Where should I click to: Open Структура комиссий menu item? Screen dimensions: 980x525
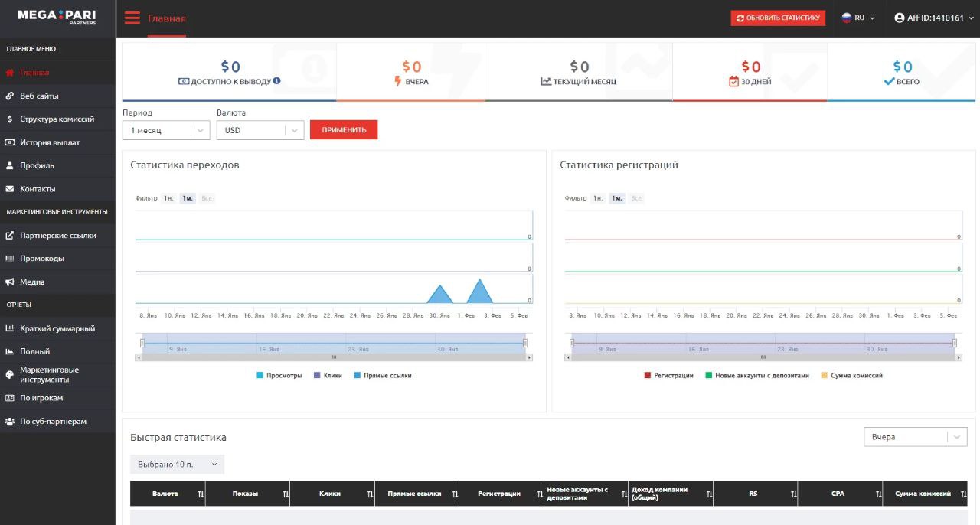pos(57,119)
